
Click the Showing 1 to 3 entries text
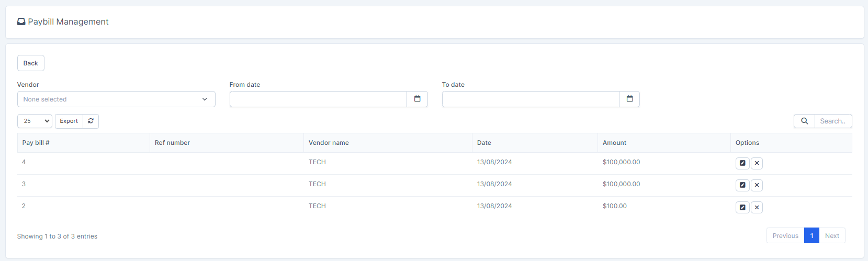[x=57, y=236]
